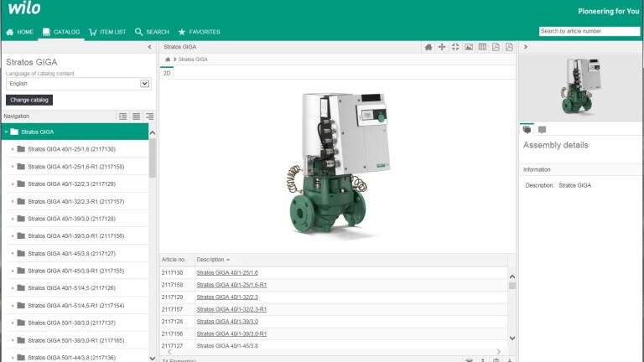
Task: Open the ITEM LIST menu
Action: (107, 32)
